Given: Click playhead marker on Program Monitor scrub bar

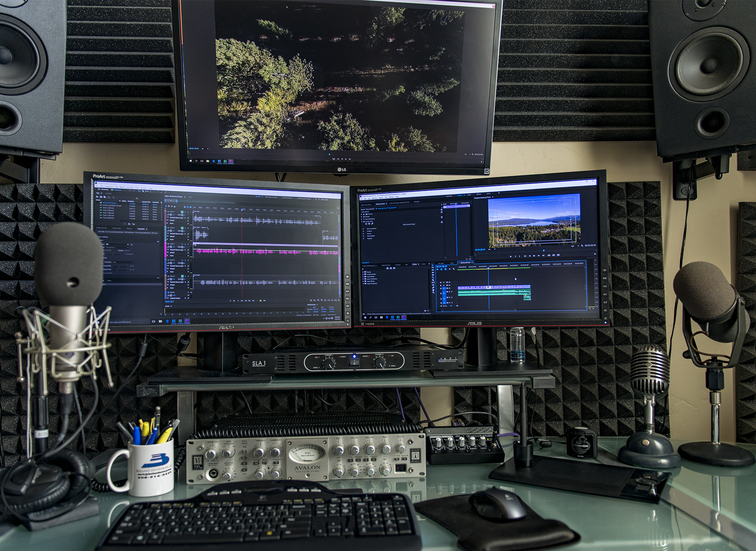Looking at the screenshot, I should pyautogui.click(x=544, y=250).
